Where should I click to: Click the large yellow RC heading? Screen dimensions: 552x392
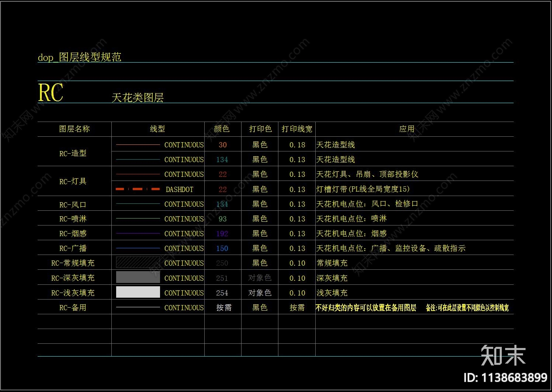[x=51, y=92]
